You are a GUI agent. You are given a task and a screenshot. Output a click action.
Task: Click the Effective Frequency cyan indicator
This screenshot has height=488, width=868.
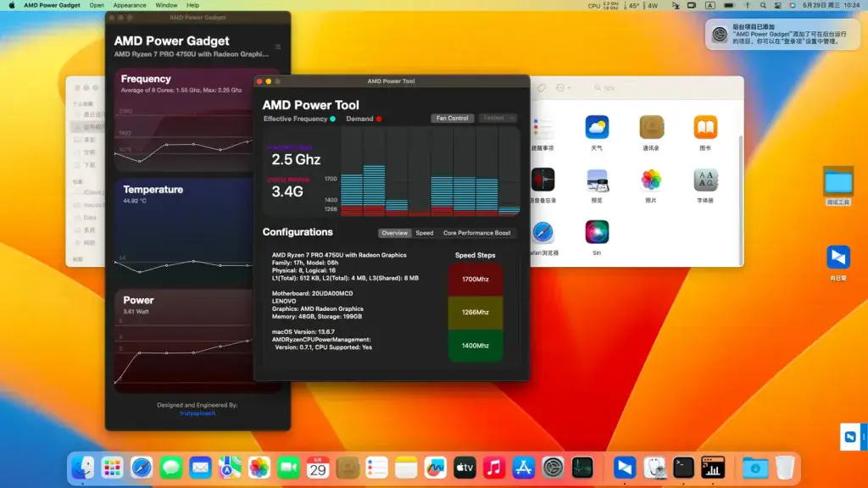(x=332, y=119)
